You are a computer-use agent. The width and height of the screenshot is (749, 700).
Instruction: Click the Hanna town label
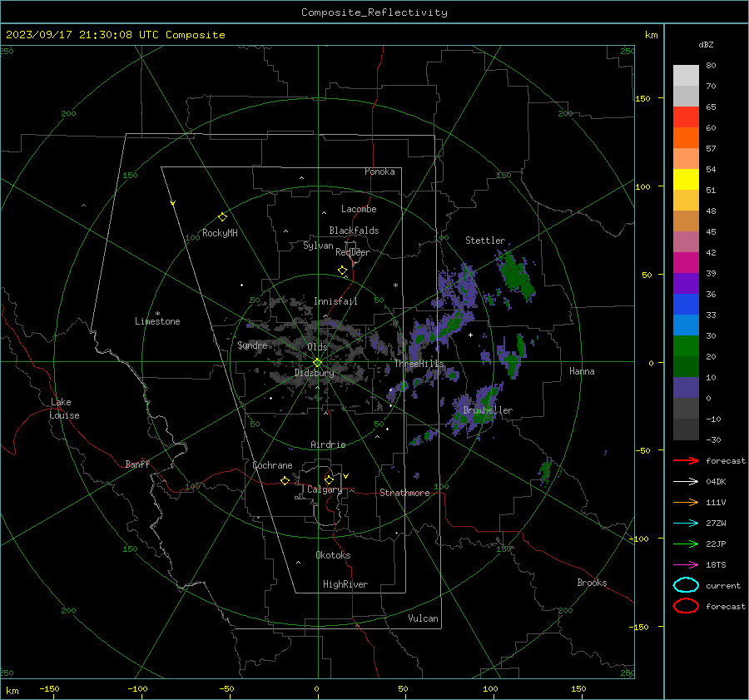(x=582, y=371)
